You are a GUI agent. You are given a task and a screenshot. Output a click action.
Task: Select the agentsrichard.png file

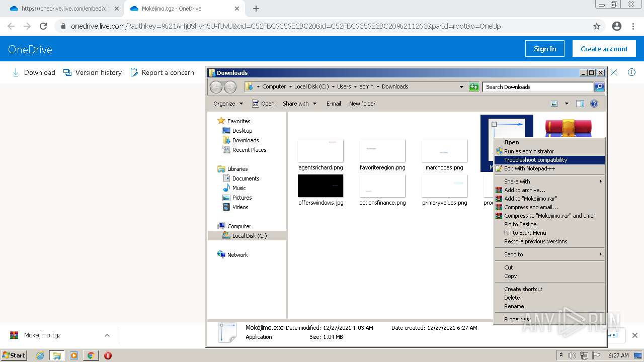click(x=320, y=155)
